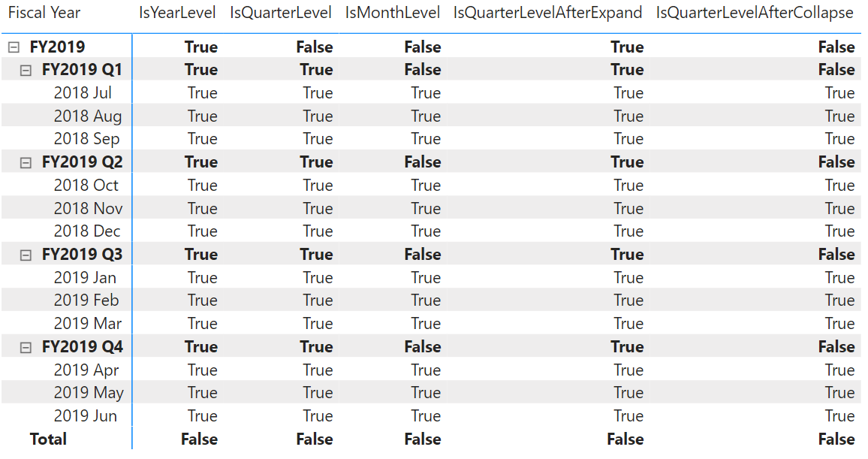Click IsQuarterLevelAfterCollapse value for FY2019 Q4
The width and height of the screenshot is (868, 459).
(836, 347)
